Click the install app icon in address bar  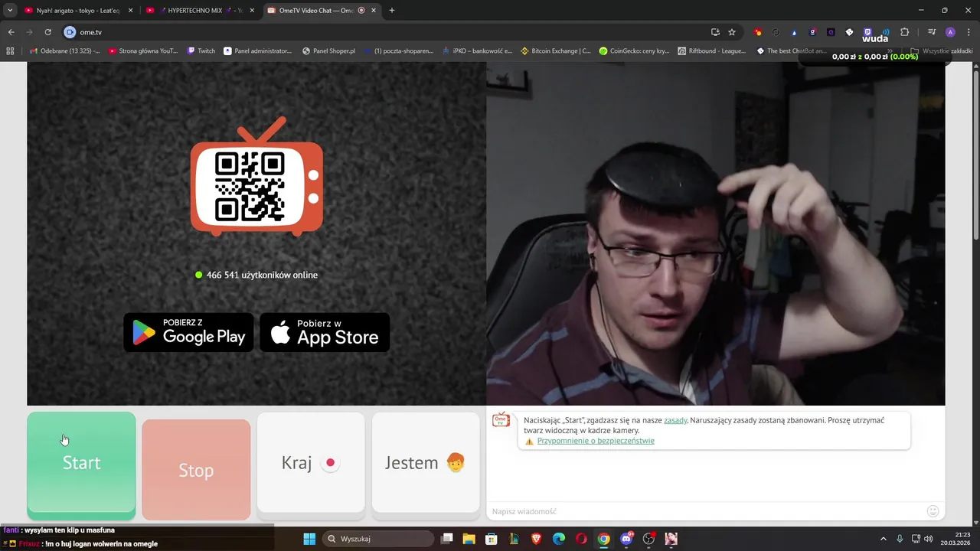pos(715,32)
